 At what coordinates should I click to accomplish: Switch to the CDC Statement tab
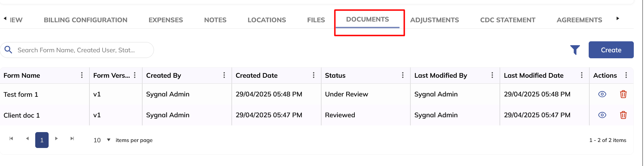click(508, 20)
